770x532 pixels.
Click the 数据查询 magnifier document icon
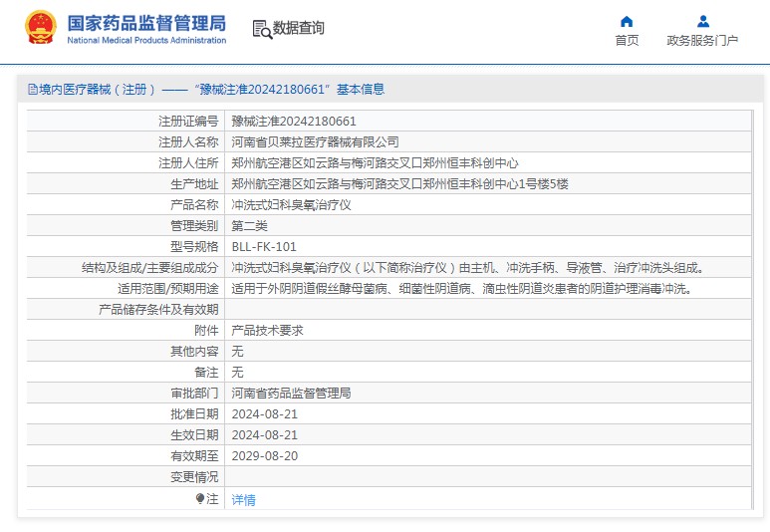(262, 29)
